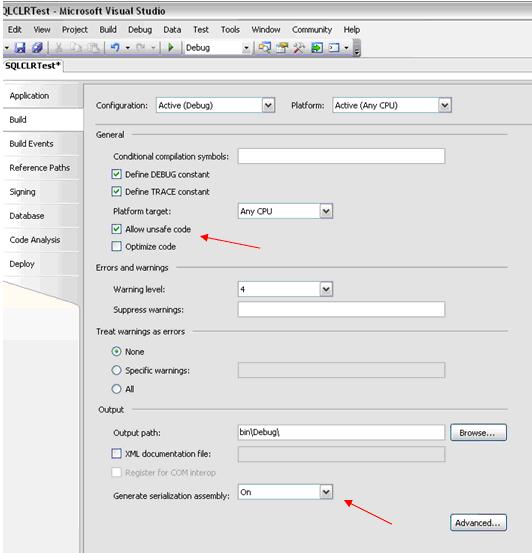
Task: Click the Conditional compilation symbols field
Action: (x=341, y=156)
